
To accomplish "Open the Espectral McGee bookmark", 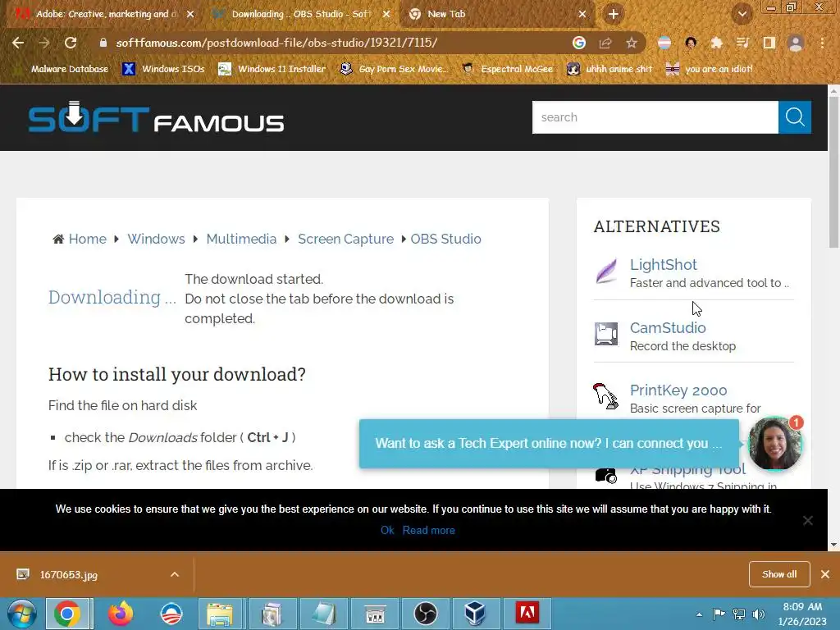I will point(507,69).
